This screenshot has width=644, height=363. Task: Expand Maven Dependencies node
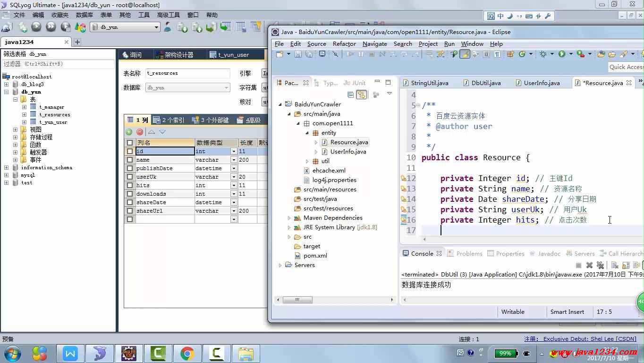(289, 218)
